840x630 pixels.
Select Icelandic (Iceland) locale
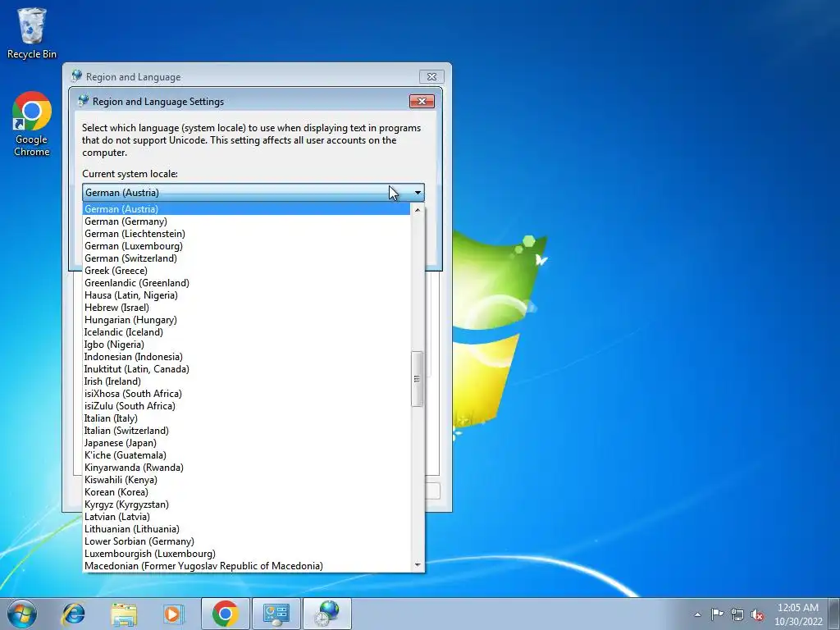pos(246,332)
